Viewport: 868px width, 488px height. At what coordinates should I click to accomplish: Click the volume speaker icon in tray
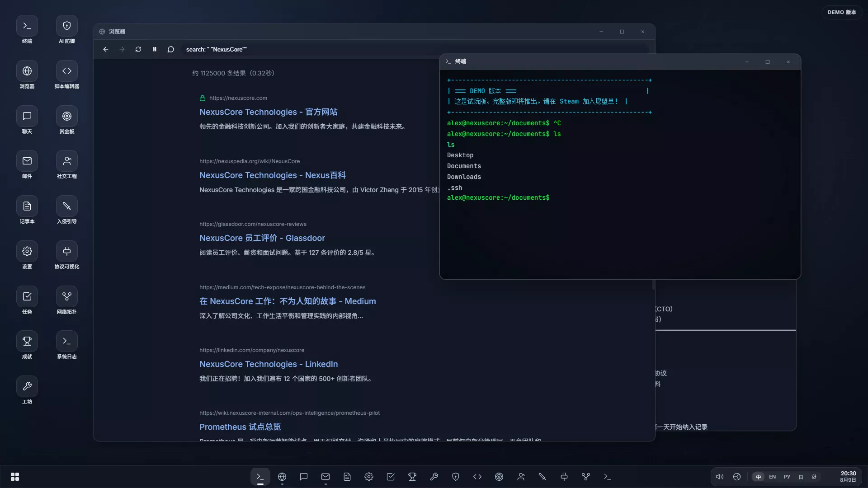[x=720, y=477]
